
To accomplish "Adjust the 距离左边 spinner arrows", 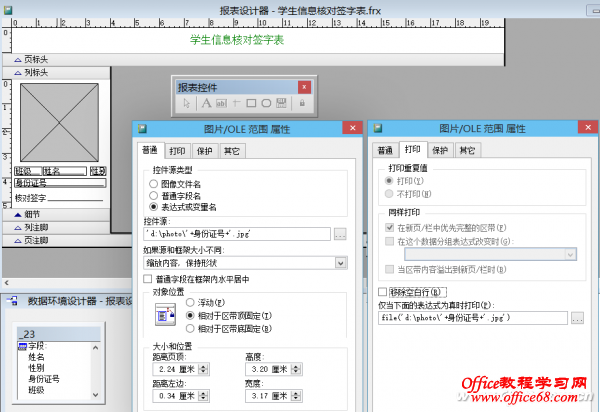I will tap(204, 396).
